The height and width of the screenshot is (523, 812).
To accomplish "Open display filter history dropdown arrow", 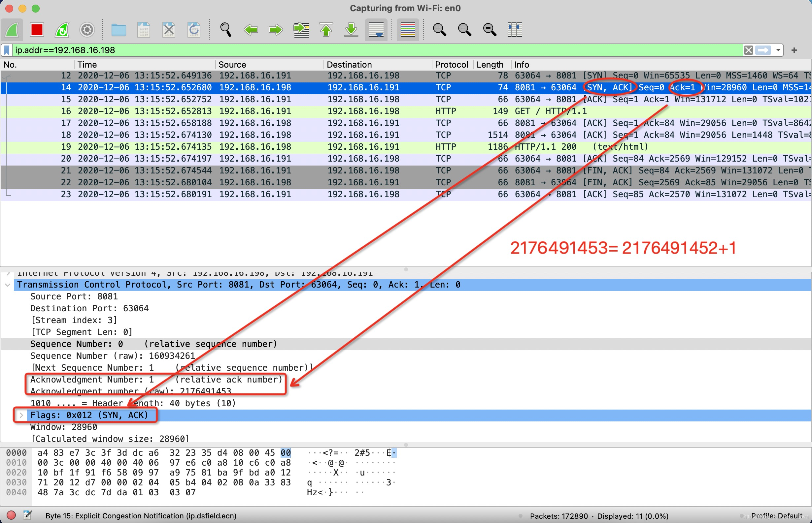I will click(778, 50).
